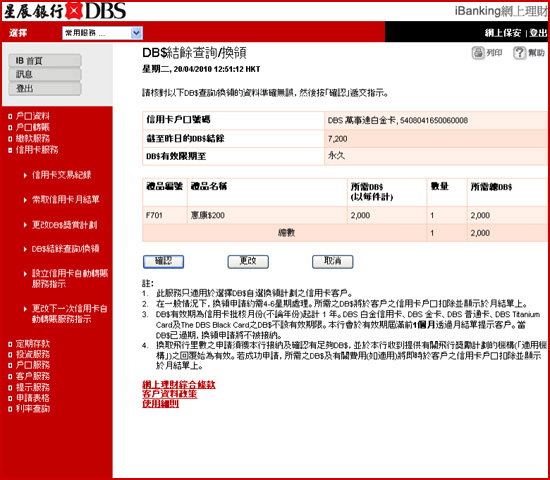Expand 信用卡服務 menu section

[x=33, y=150]
